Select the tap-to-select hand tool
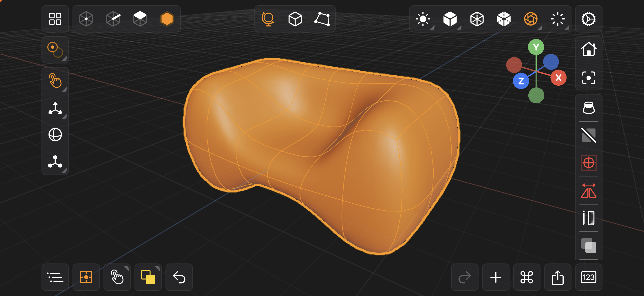Screen dimensions: 644x296 [55, 80]
